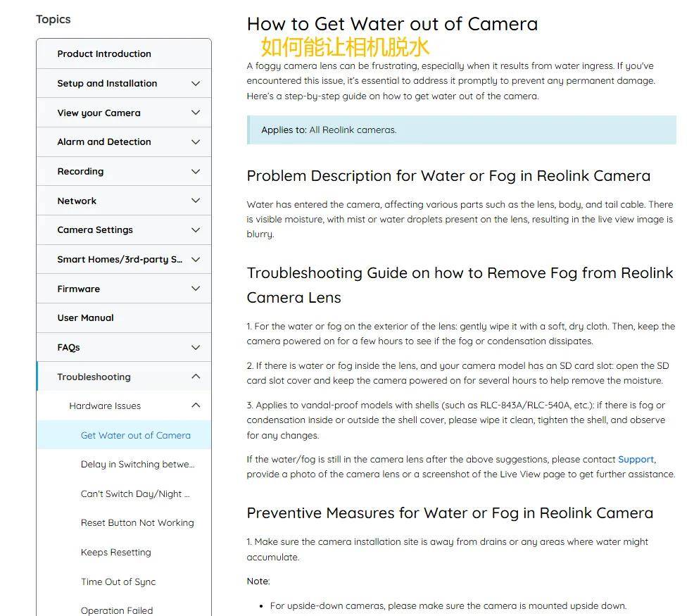This screenshot has height=616, width=694.
Task: Expand the Camera Settings chevron
Action: (x=196, y=230)
